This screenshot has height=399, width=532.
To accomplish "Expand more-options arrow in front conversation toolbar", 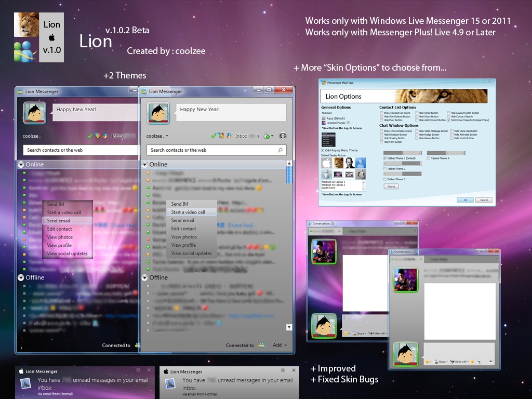I will click(490, 362).
